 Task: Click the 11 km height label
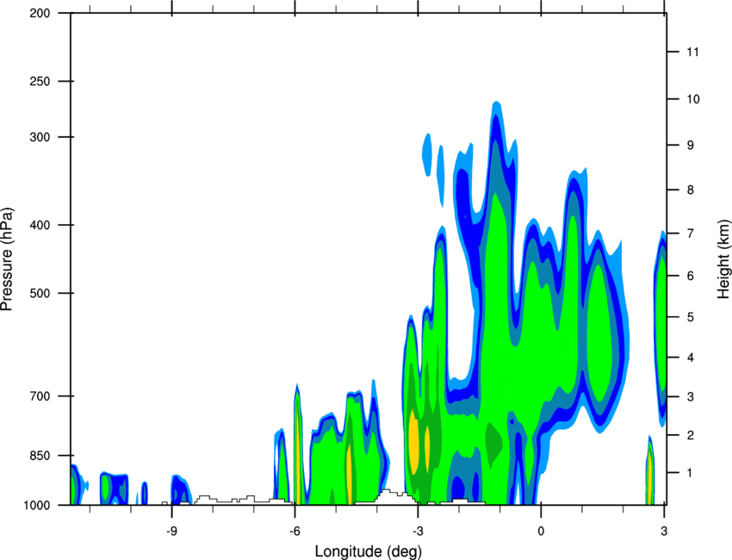click(692, 52)
